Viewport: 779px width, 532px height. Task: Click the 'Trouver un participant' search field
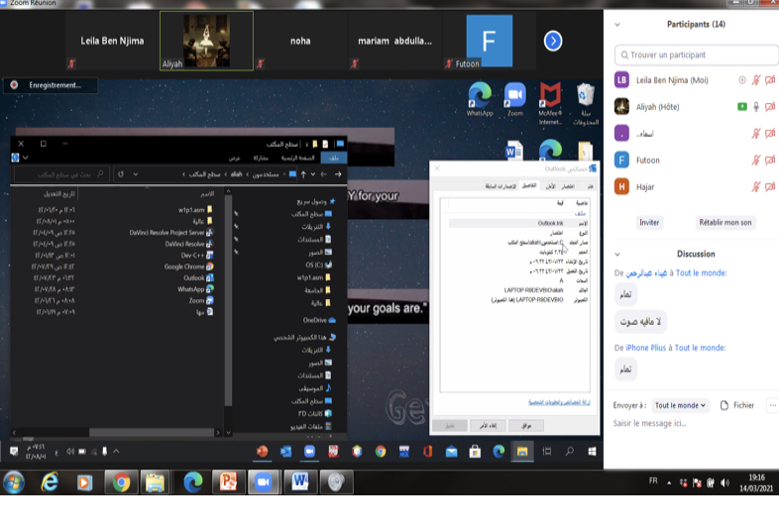tap(696, 54)
